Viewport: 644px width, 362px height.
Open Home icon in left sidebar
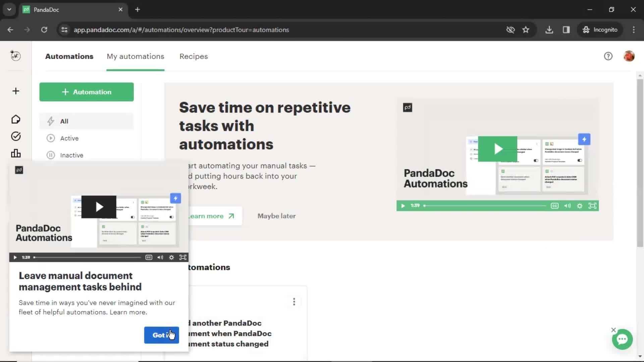16,119
